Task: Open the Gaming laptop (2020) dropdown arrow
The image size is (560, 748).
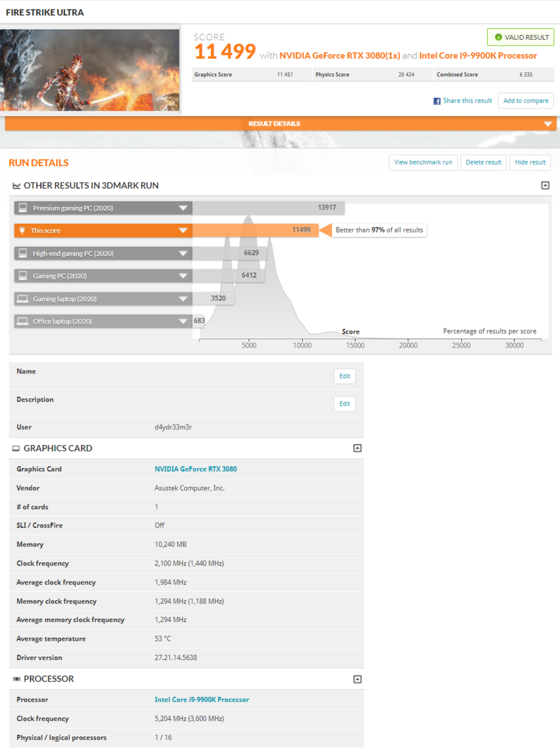Action: pos(183,299)
